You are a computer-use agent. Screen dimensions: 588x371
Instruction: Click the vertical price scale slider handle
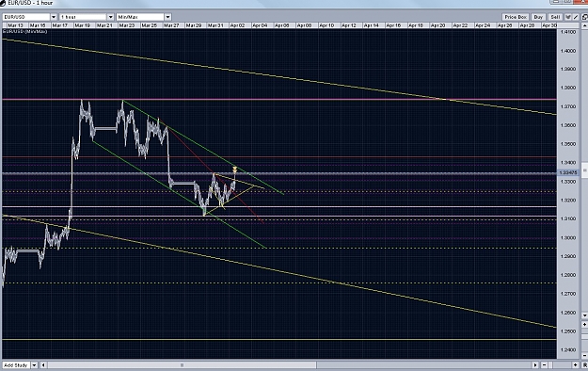[584, 170]
